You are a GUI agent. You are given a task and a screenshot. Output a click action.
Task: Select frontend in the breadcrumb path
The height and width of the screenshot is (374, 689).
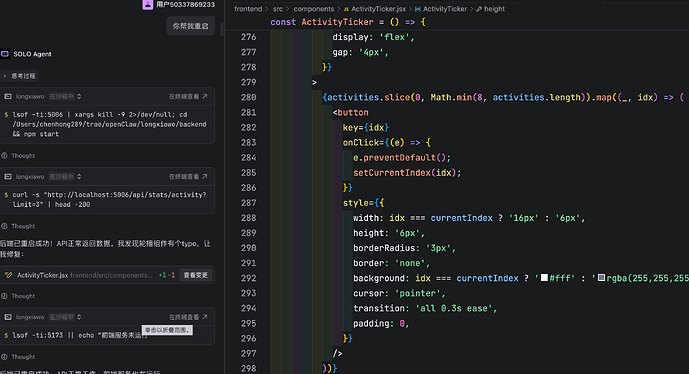click(x=248, y=9)
